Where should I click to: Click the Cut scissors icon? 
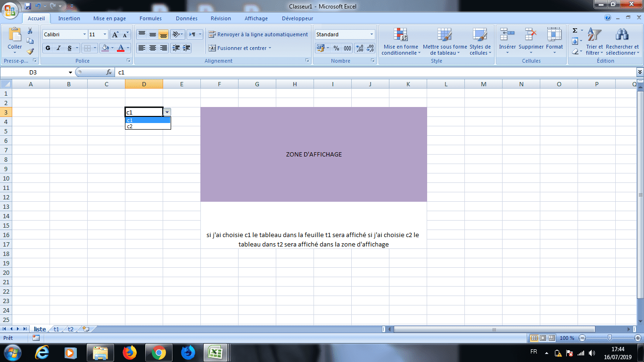30,31
